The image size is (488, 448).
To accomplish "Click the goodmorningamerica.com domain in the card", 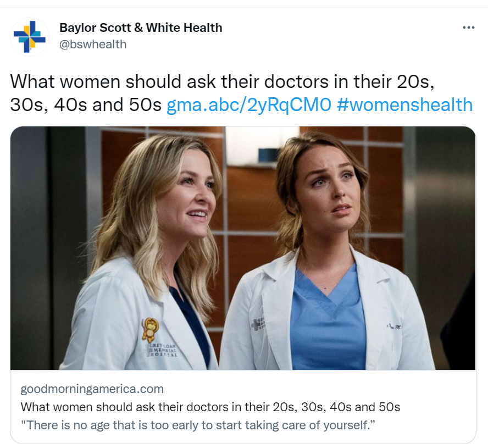I will tap(92, 389).
